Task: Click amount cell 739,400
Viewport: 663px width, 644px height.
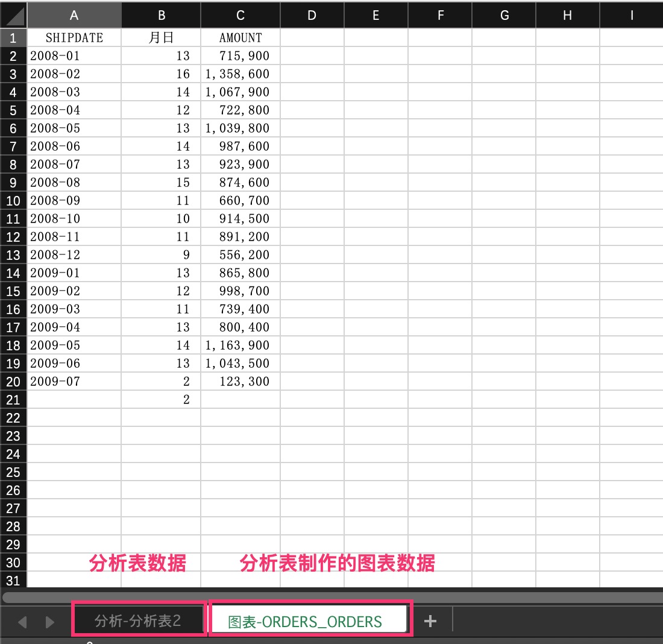Action: [x=240, y=309]
